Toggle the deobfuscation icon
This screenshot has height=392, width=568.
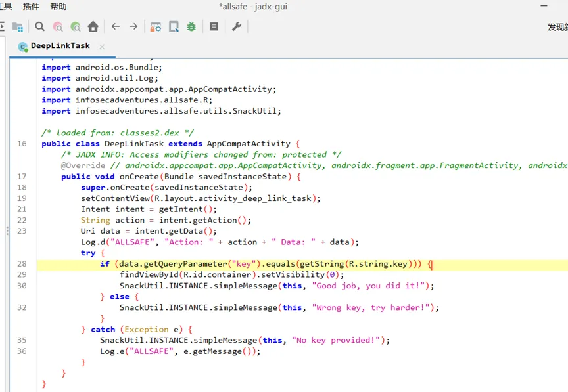[x=156, y=26]
